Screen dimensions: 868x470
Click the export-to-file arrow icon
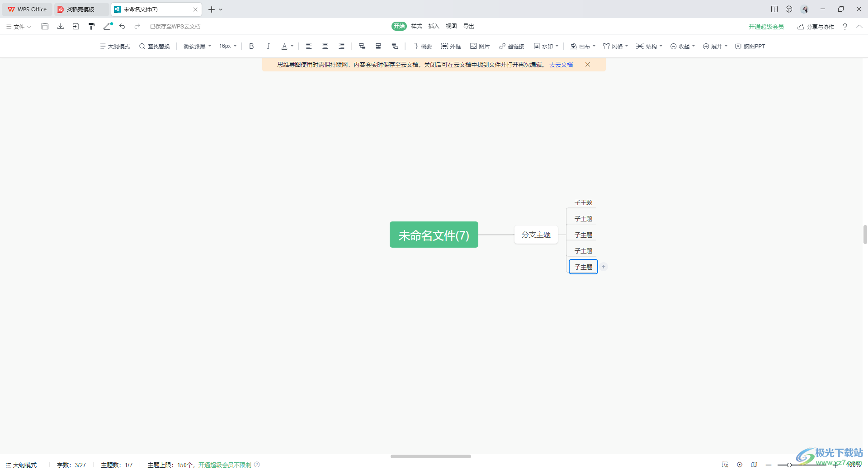click(x=76, y=26)
